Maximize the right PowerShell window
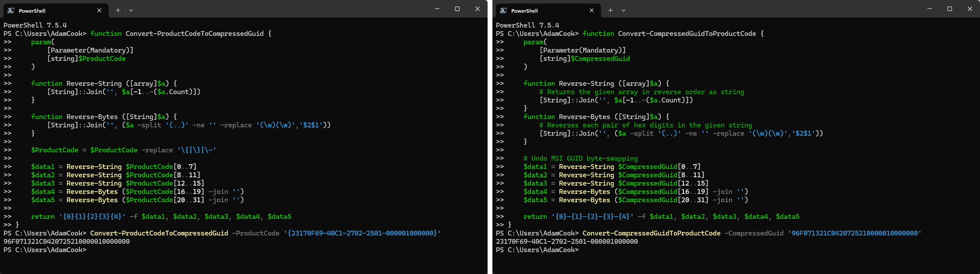 click(950, 9)
